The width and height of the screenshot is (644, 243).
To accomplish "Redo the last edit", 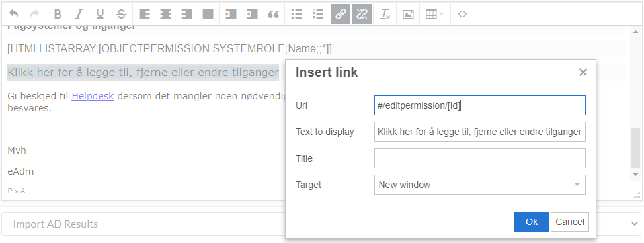I will (x=35, y=14).
